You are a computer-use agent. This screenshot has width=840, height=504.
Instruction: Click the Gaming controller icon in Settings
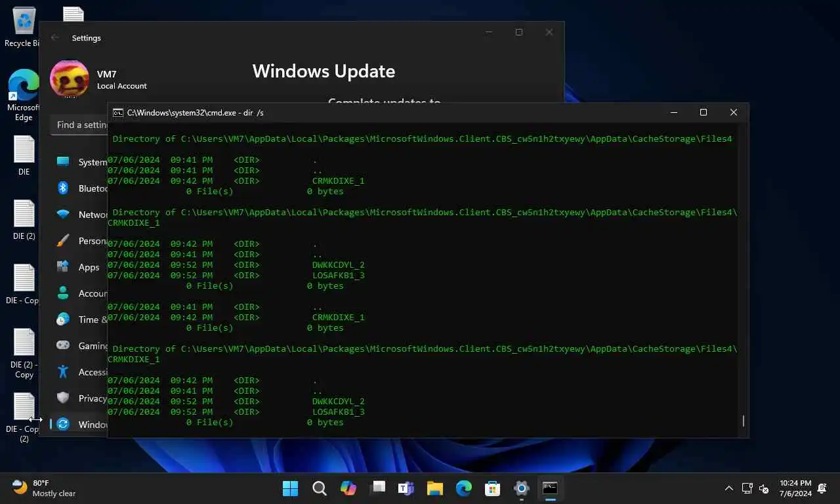63,345
